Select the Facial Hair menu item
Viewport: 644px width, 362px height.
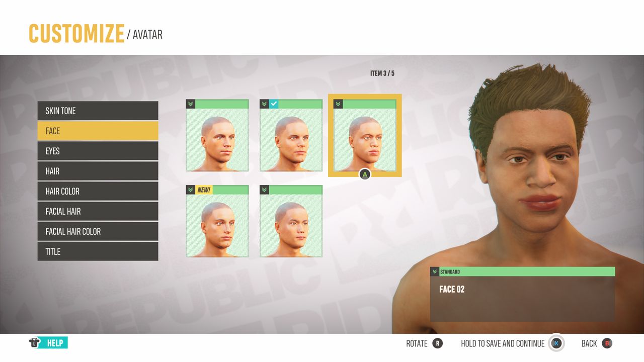(98, 211)
